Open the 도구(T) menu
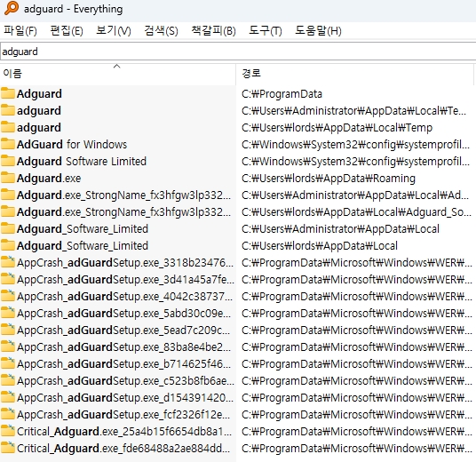Viewport: 476px width, 462px height. point(265,31)
